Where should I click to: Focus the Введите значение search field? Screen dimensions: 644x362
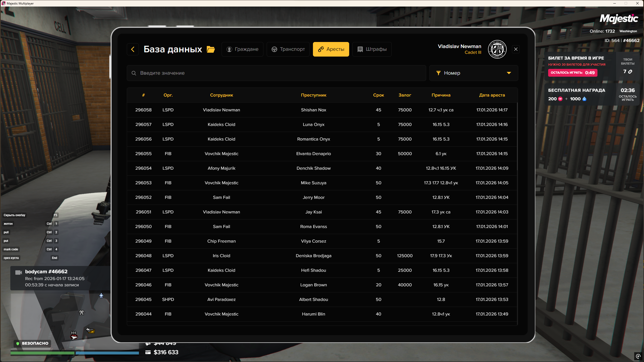coord(277,73)
